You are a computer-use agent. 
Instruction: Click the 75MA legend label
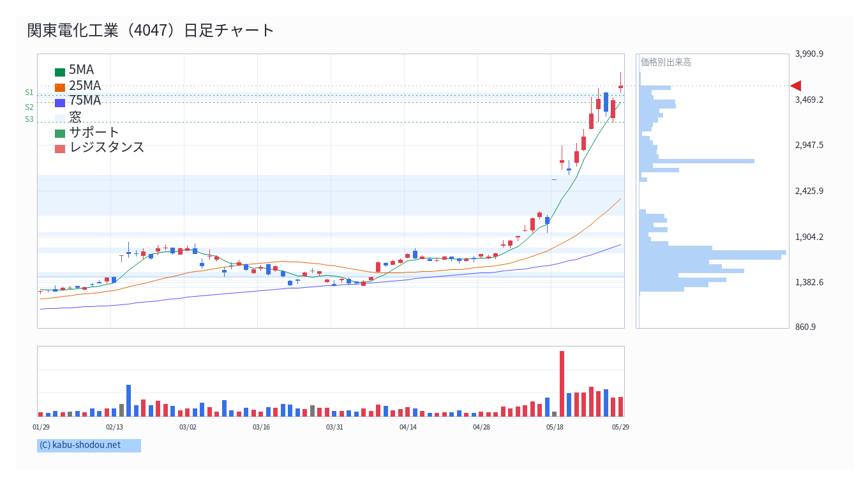85,100
